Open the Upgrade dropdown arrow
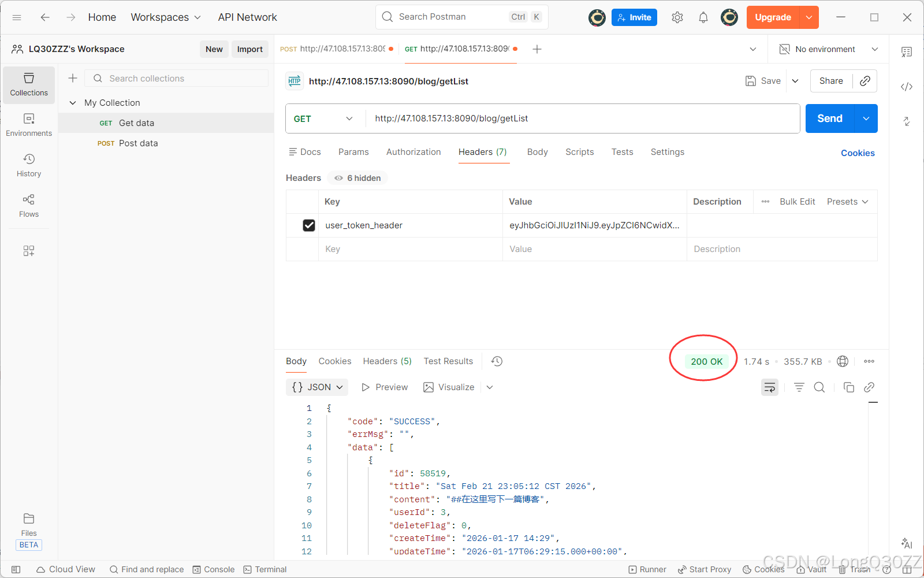The height and width of the screenshot is (578, 924). click(x=809, y=17)
